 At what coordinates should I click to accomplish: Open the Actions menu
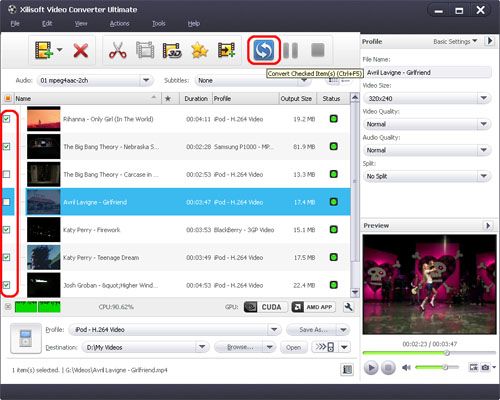[x=119, y=23]
